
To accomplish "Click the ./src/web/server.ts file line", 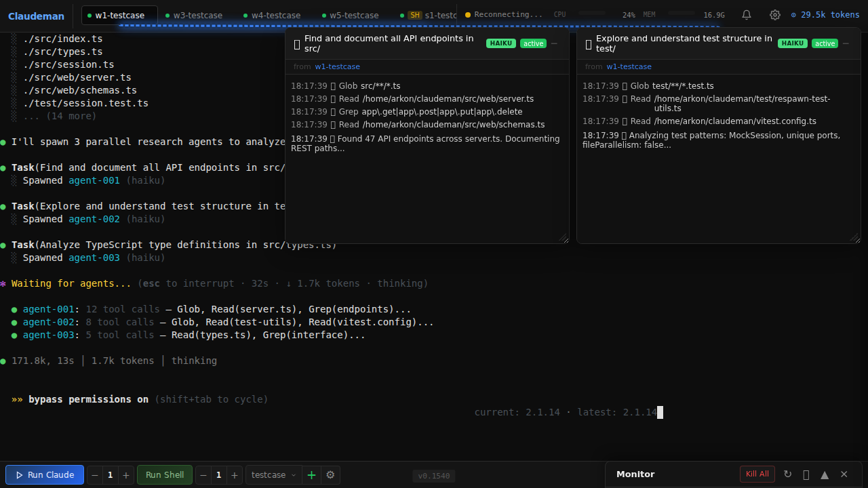I will tap(77, 77).
